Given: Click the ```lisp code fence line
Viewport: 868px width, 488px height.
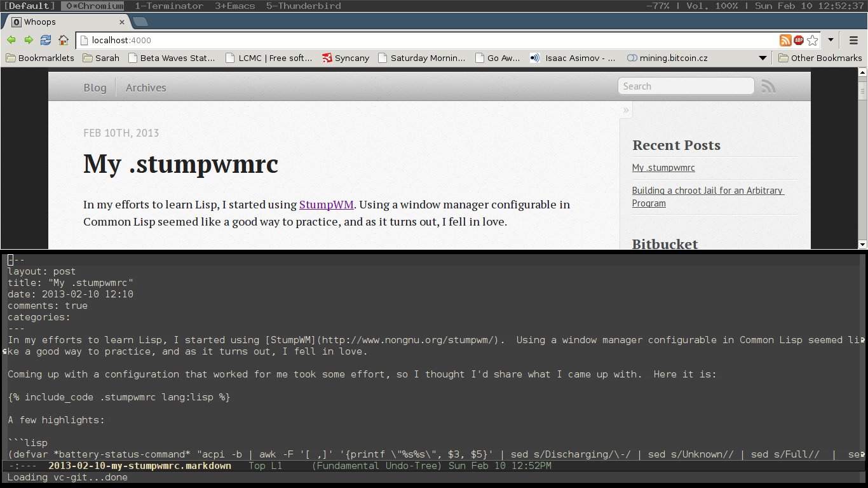Looking at the screenshot, I should tap(27, 443).
